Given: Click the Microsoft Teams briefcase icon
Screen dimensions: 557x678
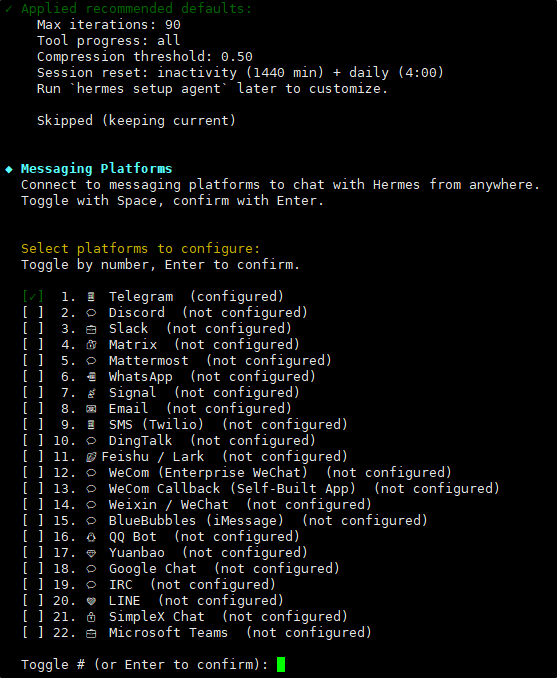Looking at the screenshot, I should 91,633.
